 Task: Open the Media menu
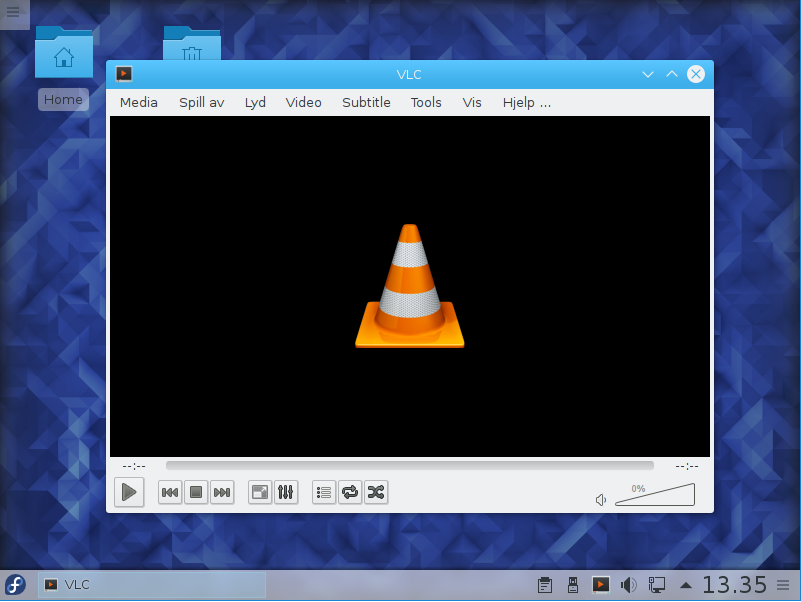[x=138, y=103]
